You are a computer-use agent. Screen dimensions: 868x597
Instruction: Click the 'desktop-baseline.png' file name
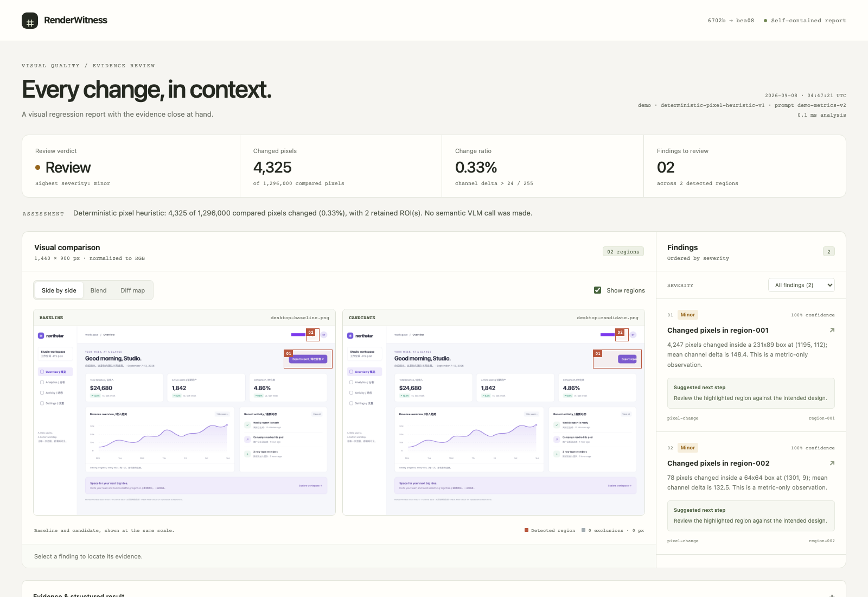[300, 317]
